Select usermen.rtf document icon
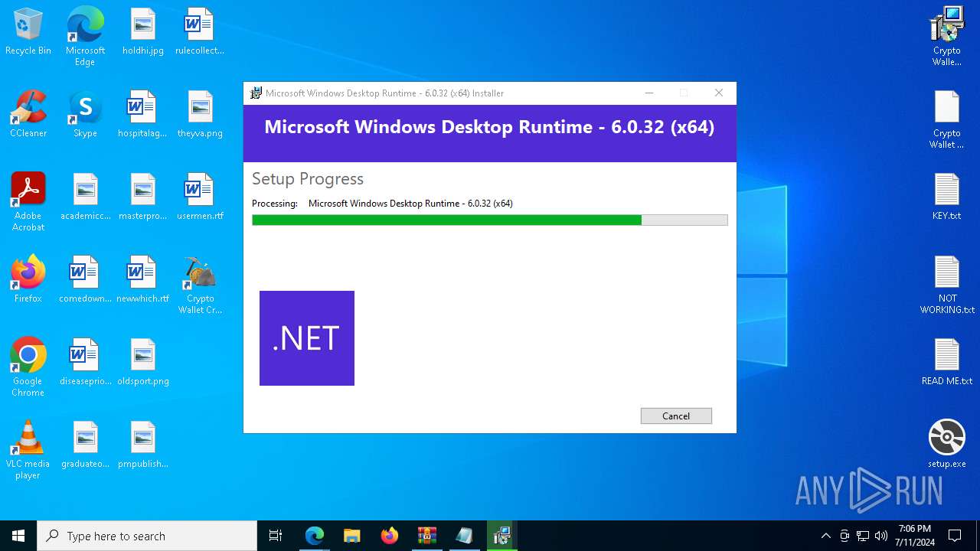 pos(200,197)
